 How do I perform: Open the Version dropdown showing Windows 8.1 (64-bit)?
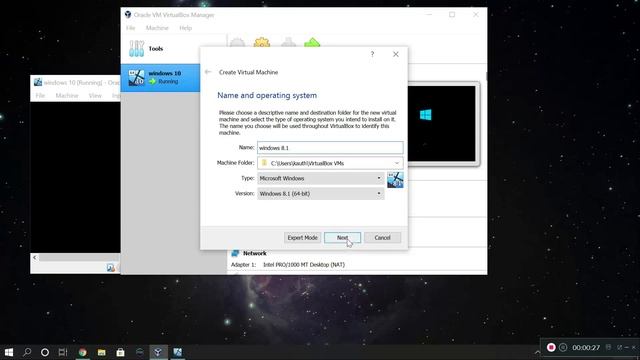click(320, 193)
